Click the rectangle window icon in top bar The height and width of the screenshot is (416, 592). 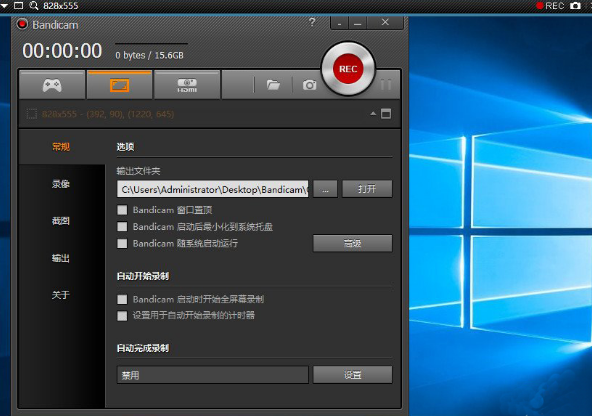18,5
